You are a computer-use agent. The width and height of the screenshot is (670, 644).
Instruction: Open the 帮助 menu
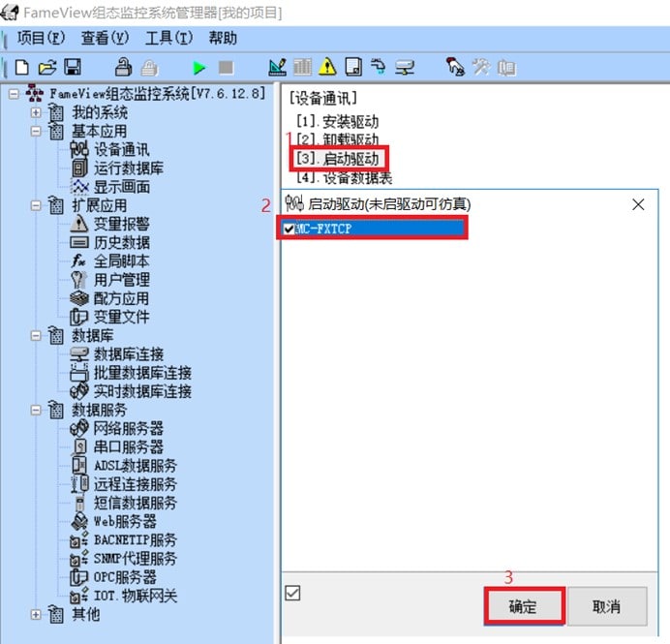[x=223, y=38]
